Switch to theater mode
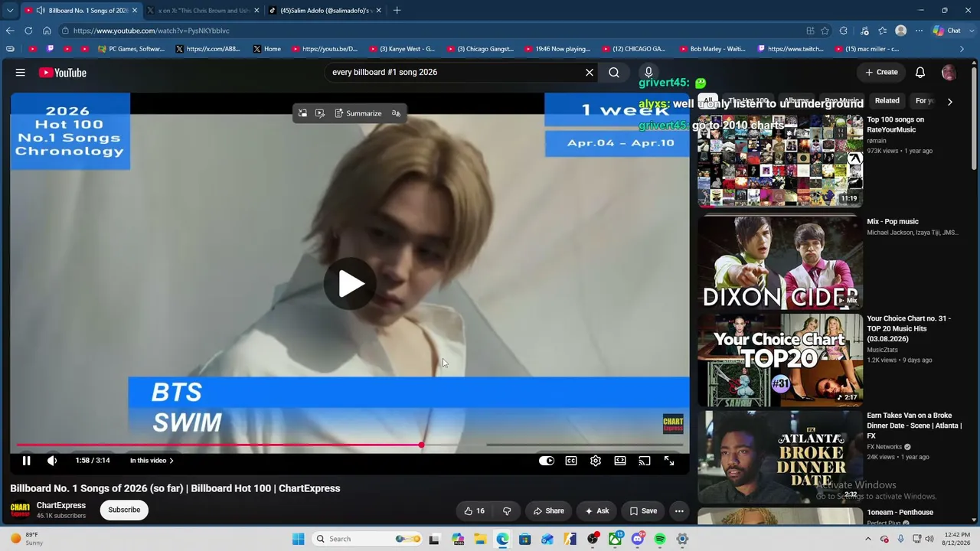 [x=620, y=461]
